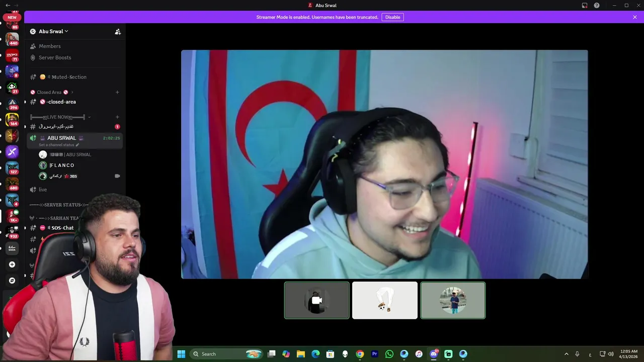
Task: Open the server with 932 unread badge
Action: (12, 232)
